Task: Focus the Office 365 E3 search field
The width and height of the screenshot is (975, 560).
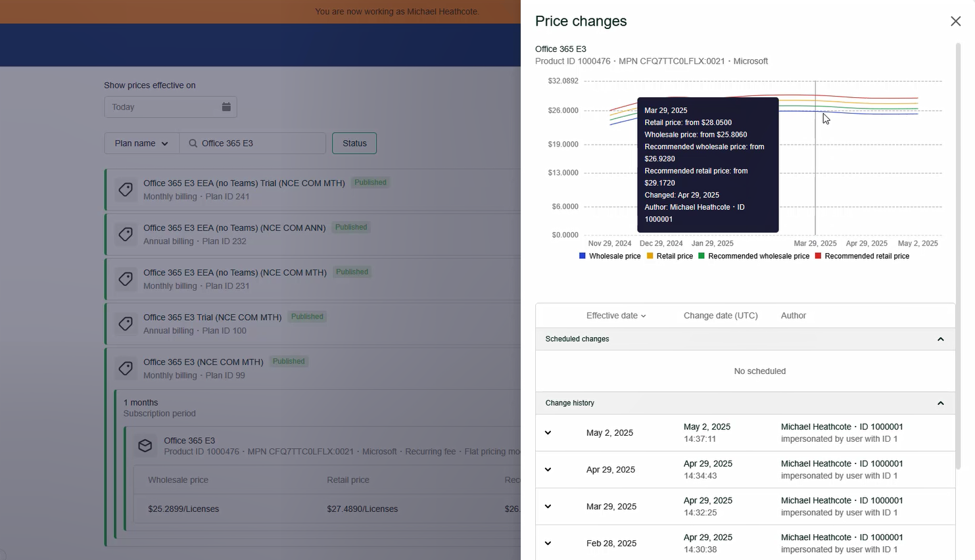Action: pos(252,143)
